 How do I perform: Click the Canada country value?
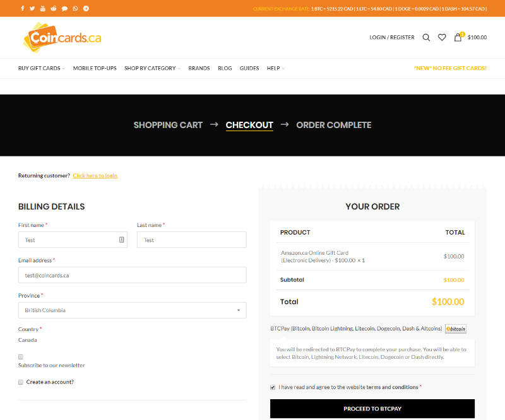[x=28, y=340]
